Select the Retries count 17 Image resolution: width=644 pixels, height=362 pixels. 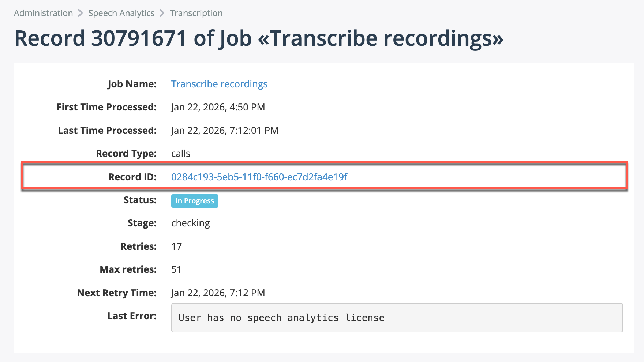[177, 246]
